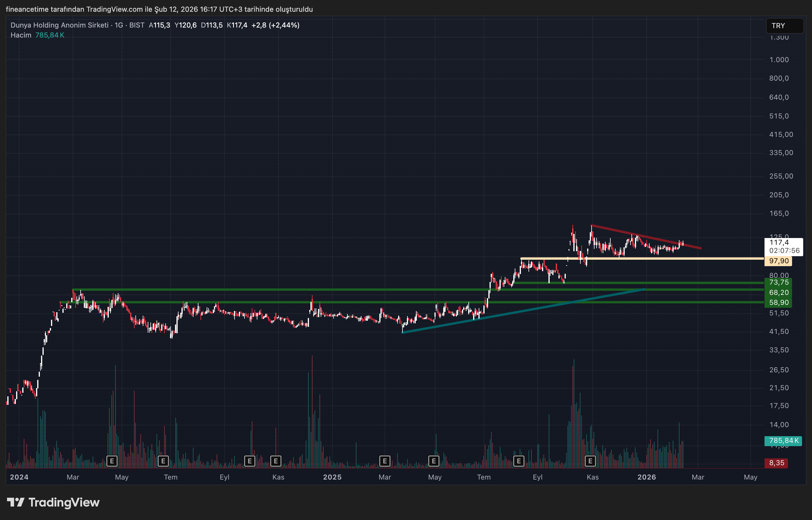Click the Hacim volume indicator label
This screenshot has height=520, width=812.
tap(21, 35)
